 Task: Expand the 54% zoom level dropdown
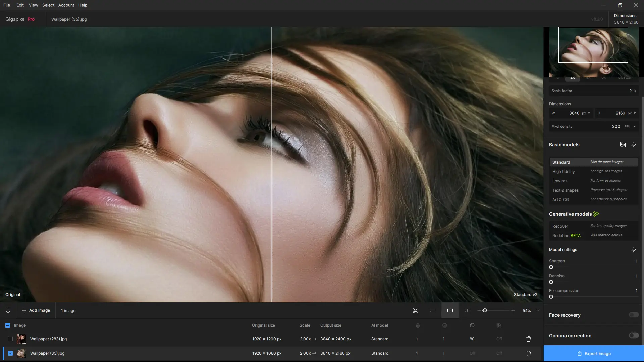(538, 310)
